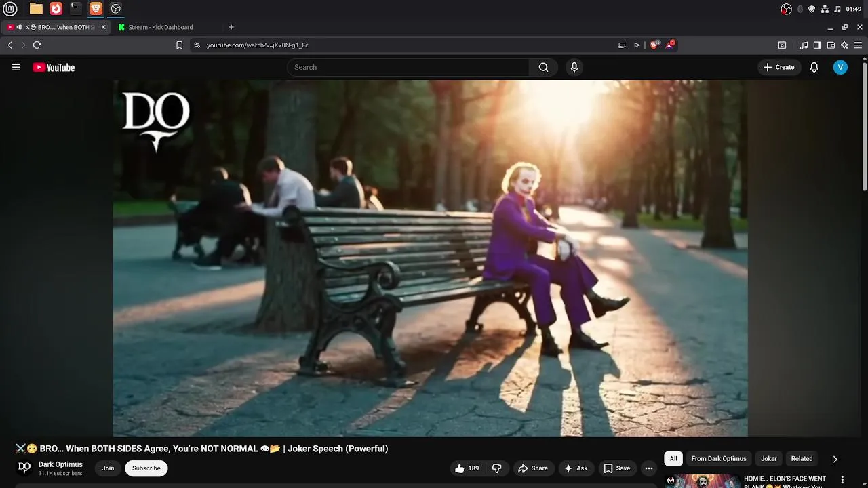Toggle the Brave sidebar panel
The image size is (868, 488).
(x=817, y=45)
